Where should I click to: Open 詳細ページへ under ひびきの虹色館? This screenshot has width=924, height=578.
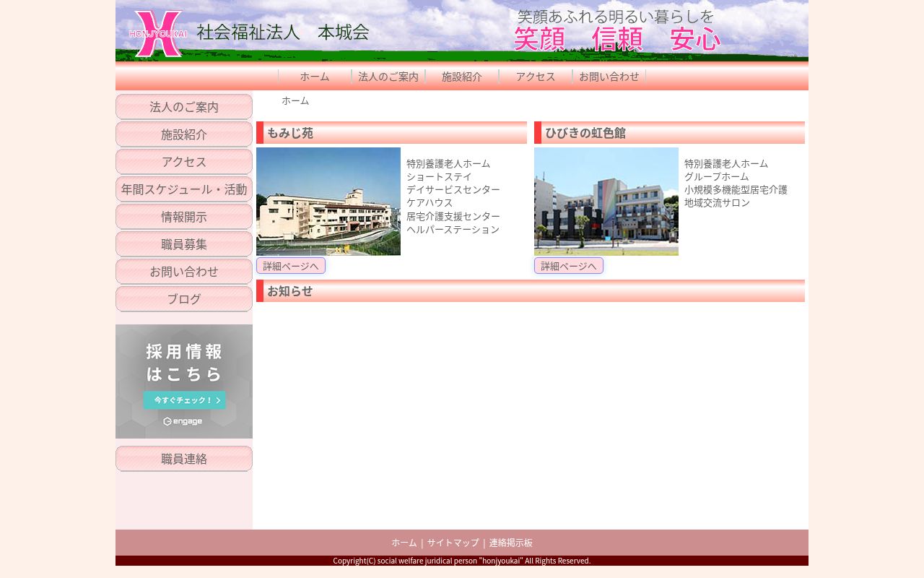[x=569, y=266]
